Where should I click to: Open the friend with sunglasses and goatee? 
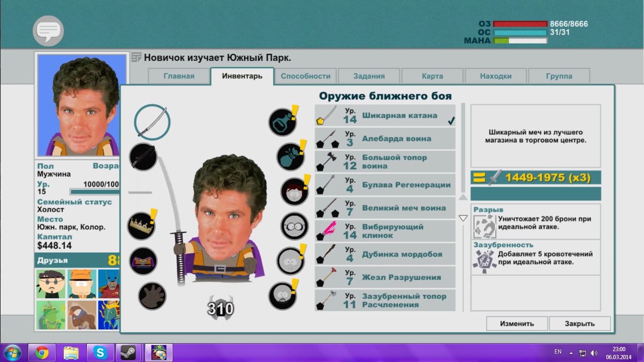(x=51, y=284)
